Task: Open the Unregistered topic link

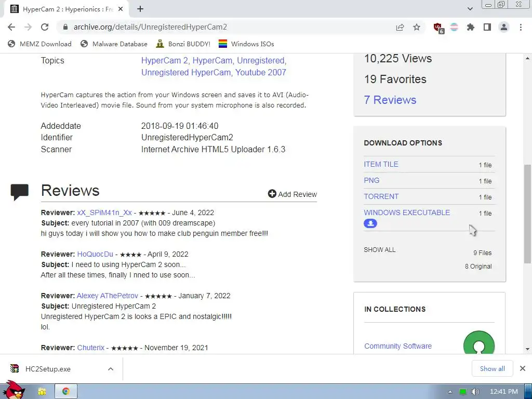Action: (x=262, y=60)
